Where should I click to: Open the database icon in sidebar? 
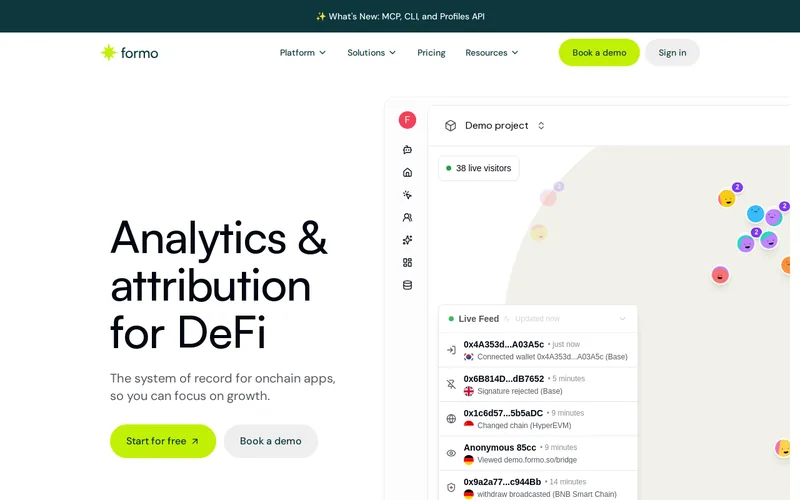[407, 285]
